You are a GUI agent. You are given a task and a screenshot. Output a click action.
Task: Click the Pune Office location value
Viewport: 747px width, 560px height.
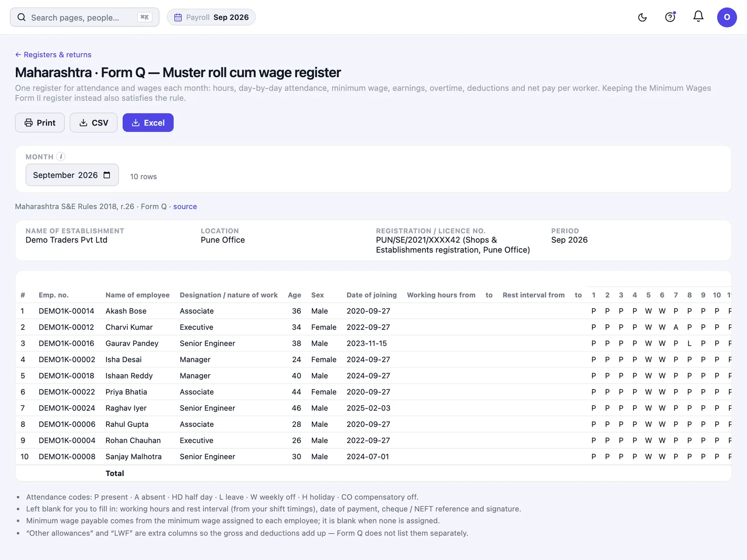tap(223, 240)
